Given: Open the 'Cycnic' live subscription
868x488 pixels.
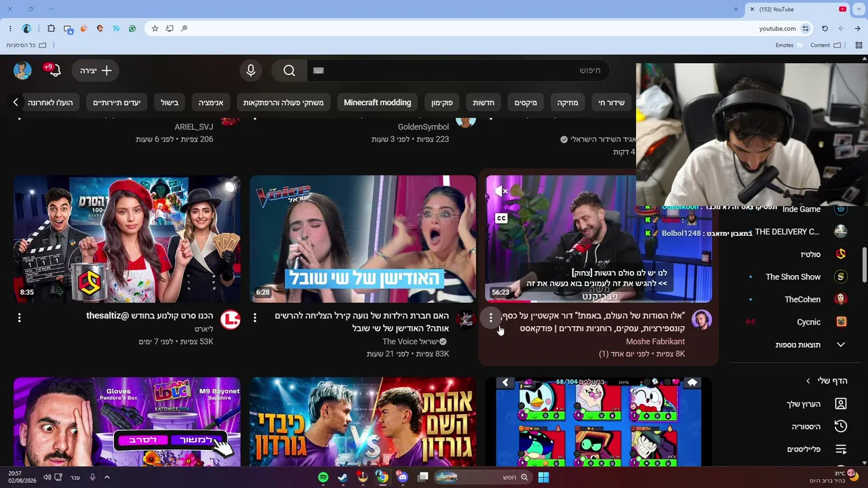Looking at the screenshot, I should (x=797, y=322).
